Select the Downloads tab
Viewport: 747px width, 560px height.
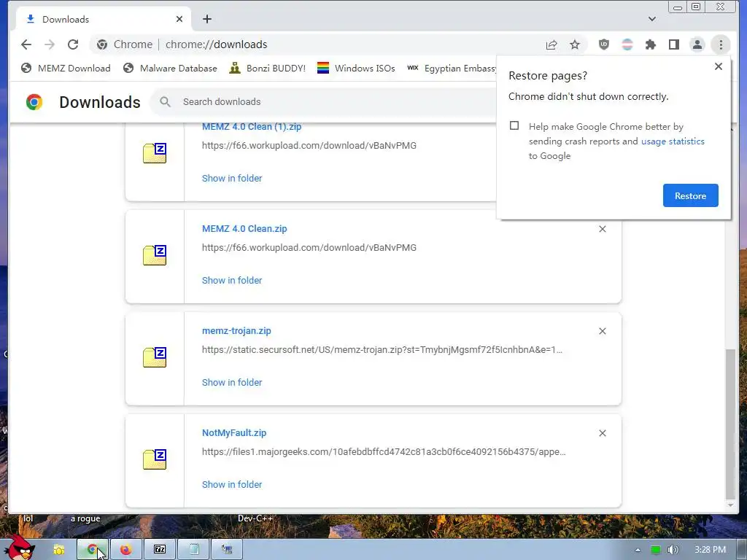[x=104, y=19]
